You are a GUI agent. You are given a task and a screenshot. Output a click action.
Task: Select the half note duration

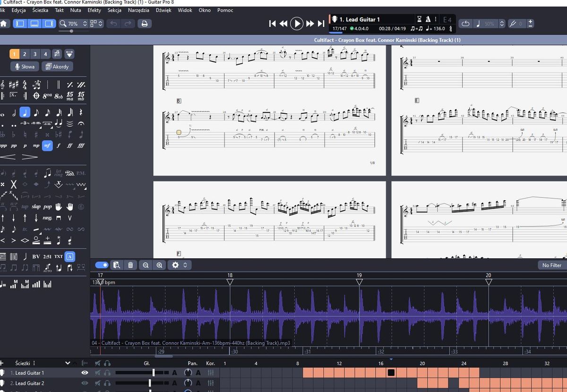tap(14, 112)
